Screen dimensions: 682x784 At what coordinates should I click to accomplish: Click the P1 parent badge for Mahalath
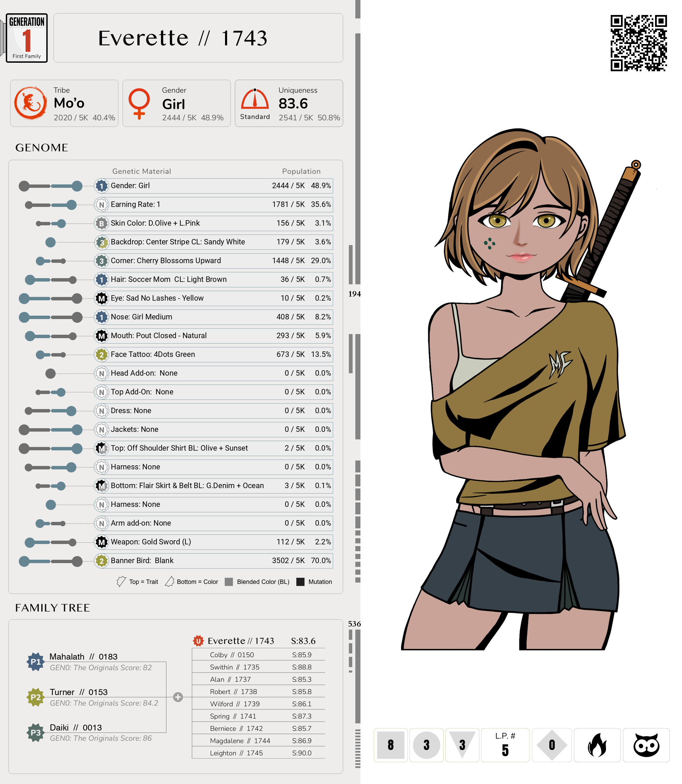pos(35,662)
